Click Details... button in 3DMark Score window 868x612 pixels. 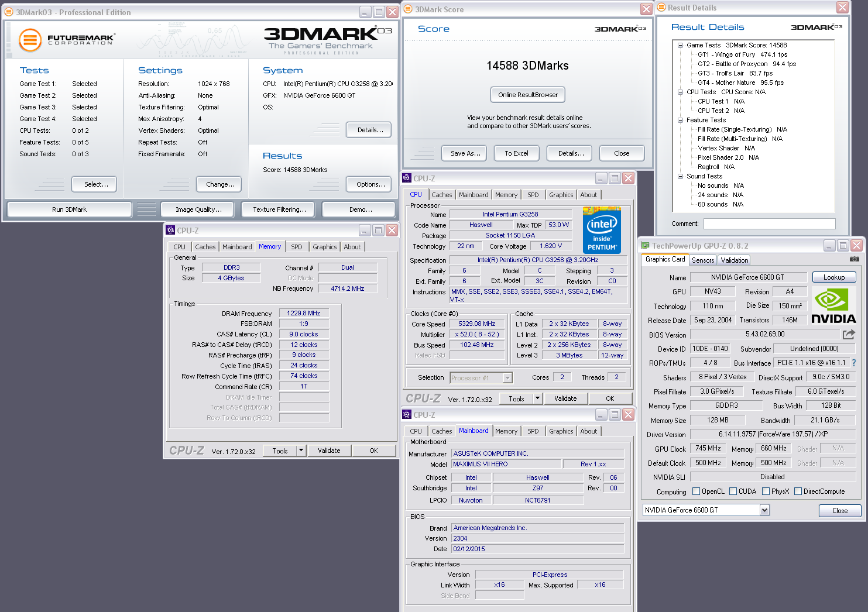click(x=571, y=153)
